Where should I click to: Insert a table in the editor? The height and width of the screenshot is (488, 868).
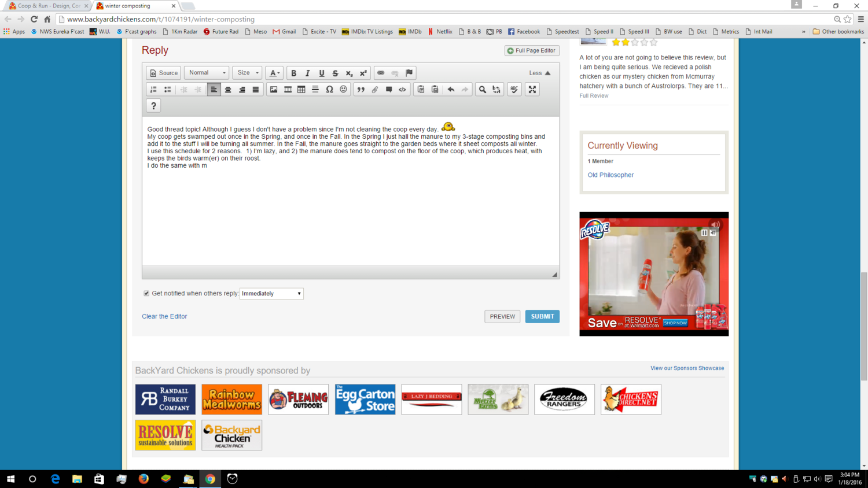point(301,90)
